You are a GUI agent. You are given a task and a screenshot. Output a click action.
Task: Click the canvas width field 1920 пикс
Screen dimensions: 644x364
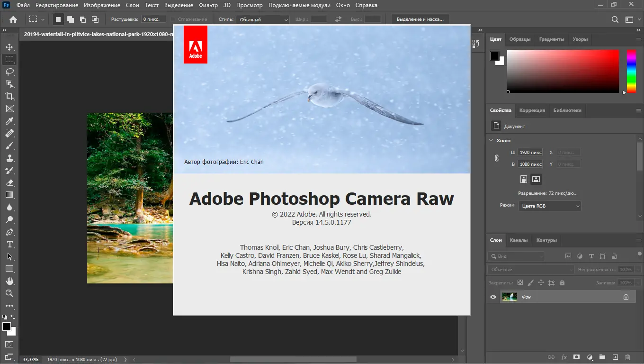[x=530, y=153]
